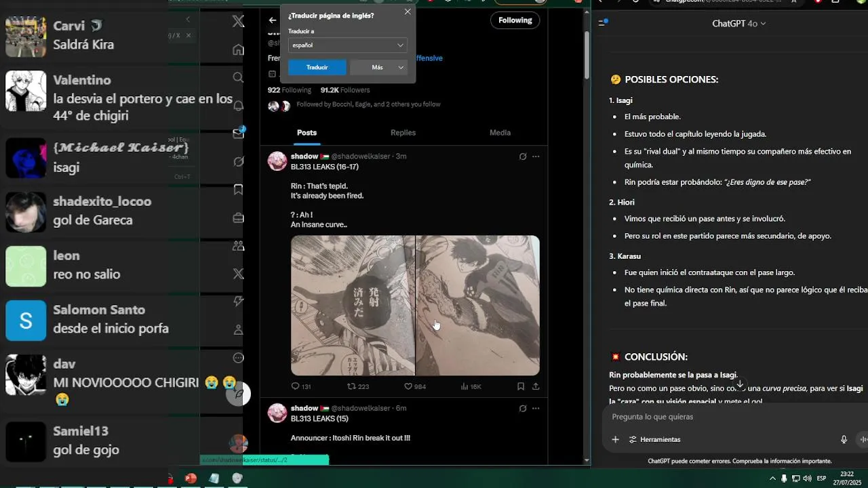Switch to the Posts tab

click(x=307, y=133)
